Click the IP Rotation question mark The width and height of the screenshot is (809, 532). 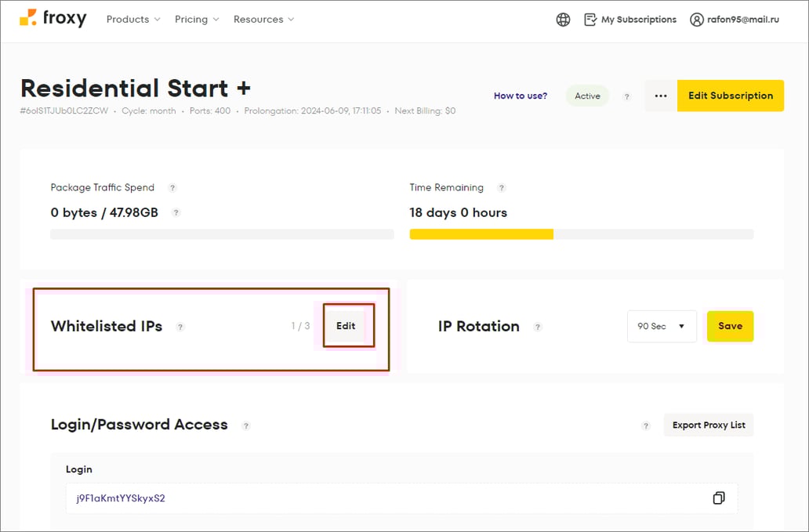coord(539,327)
